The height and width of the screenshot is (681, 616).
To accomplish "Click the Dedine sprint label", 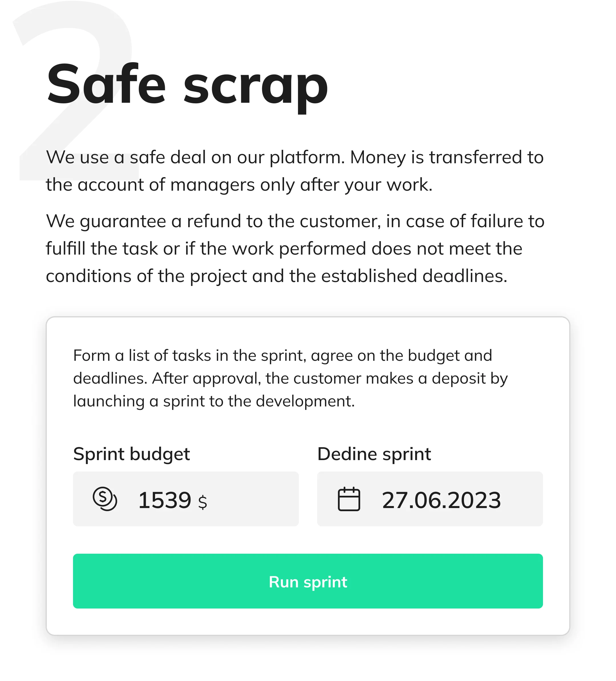I will coord(374,454).
